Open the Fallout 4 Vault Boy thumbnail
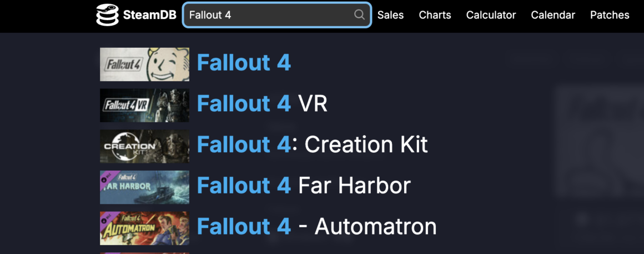Screen dimensions: 644x254 coord(144,64)
